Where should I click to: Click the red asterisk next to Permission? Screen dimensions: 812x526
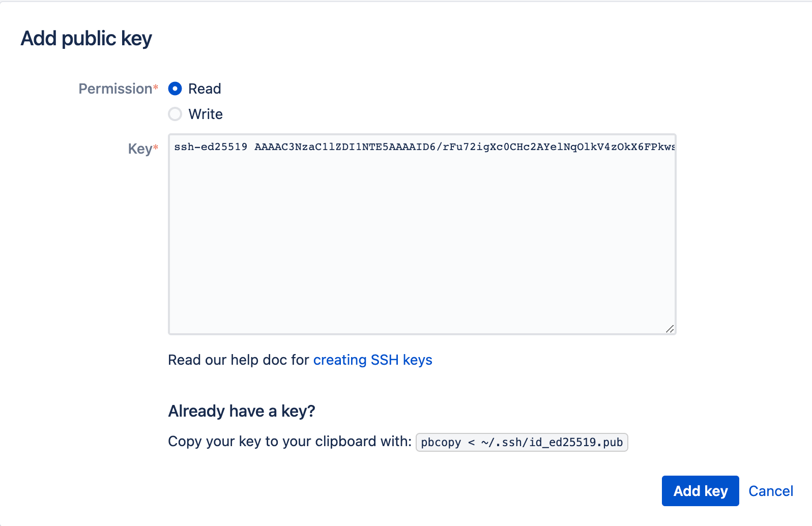click(156, 86)
